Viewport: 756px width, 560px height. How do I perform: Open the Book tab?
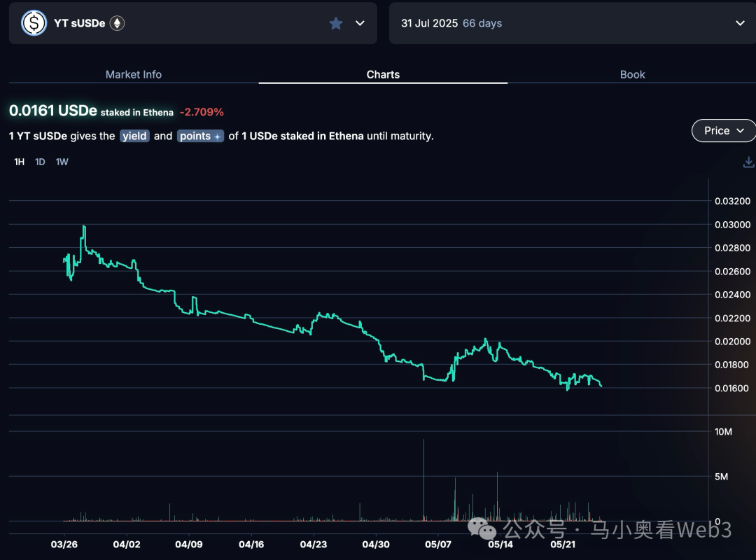click(632, 74)
